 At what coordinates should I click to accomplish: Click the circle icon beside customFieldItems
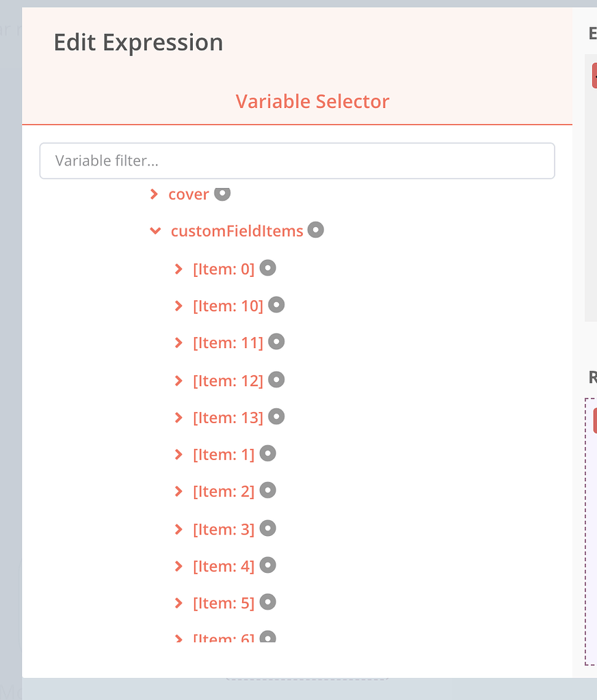pos(315,230)
